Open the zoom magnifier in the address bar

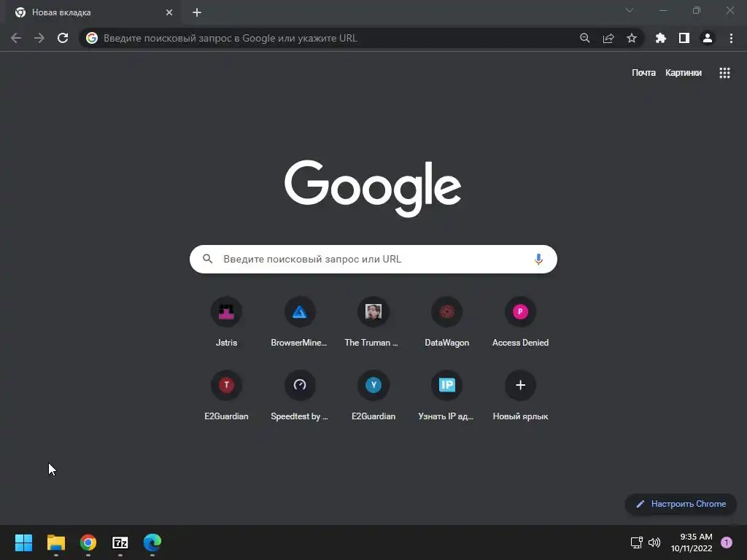[x=585, y=38]
